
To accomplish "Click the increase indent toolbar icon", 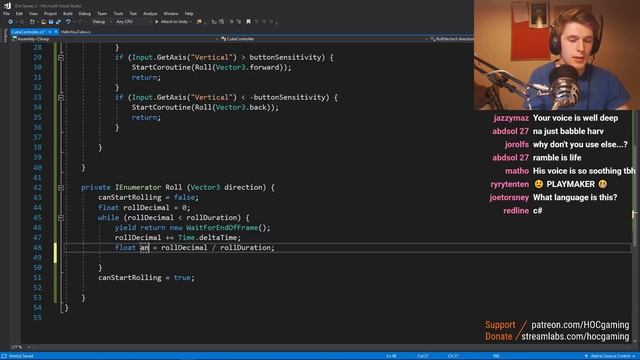I will 221,22.
